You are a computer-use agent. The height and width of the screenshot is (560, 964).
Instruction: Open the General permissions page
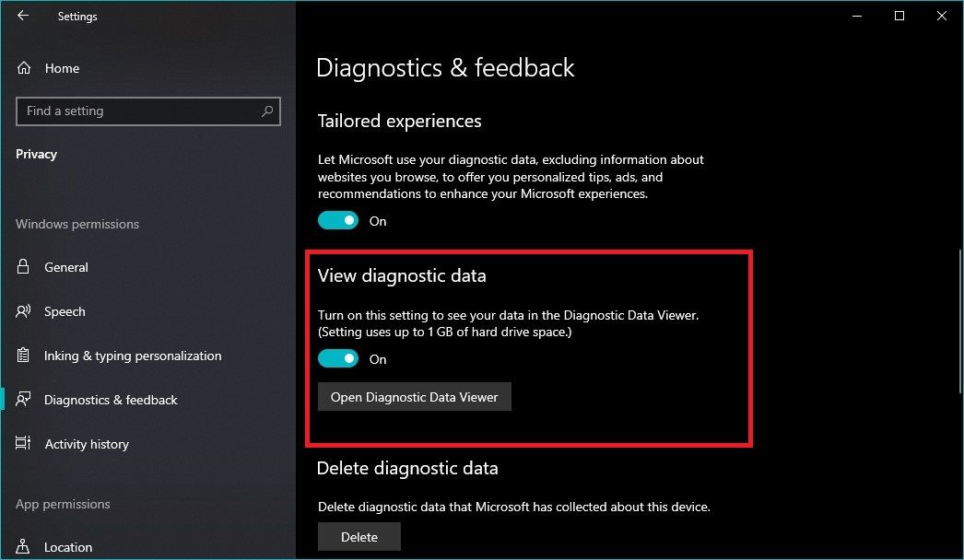[x=66, y=267]
